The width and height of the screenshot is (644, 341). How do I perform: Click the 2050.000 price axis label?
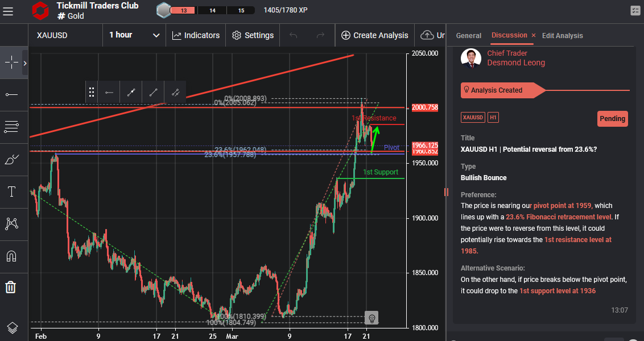pos(424,53)
